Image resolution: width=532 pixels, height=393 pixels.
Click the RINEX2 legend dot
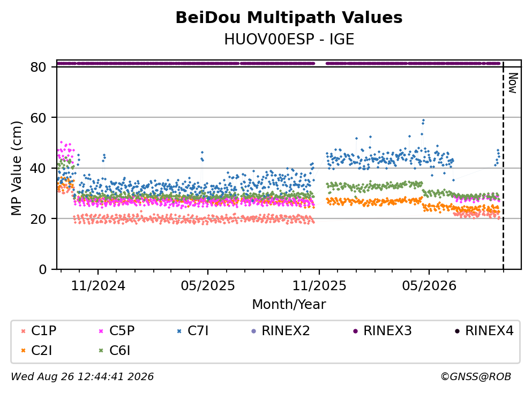pos(253,331)
